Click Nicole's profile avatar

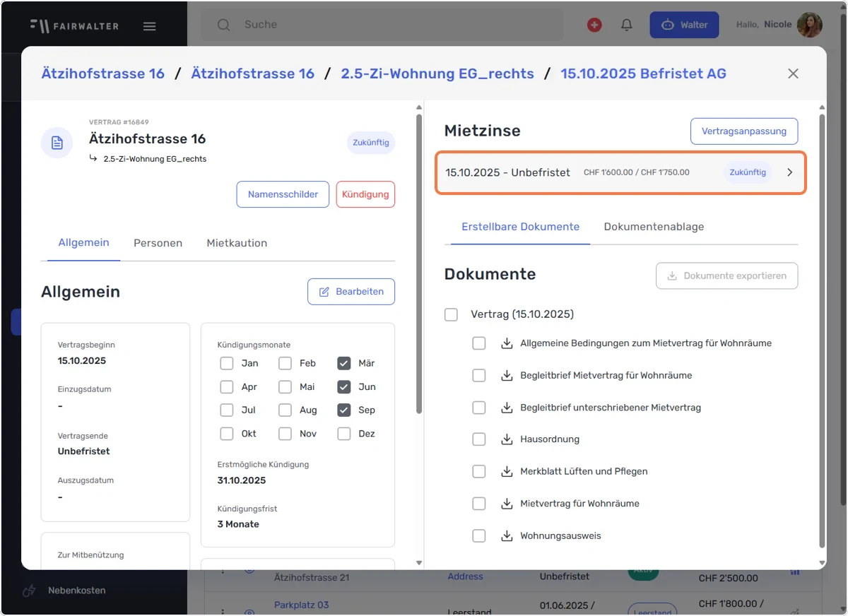810,25
